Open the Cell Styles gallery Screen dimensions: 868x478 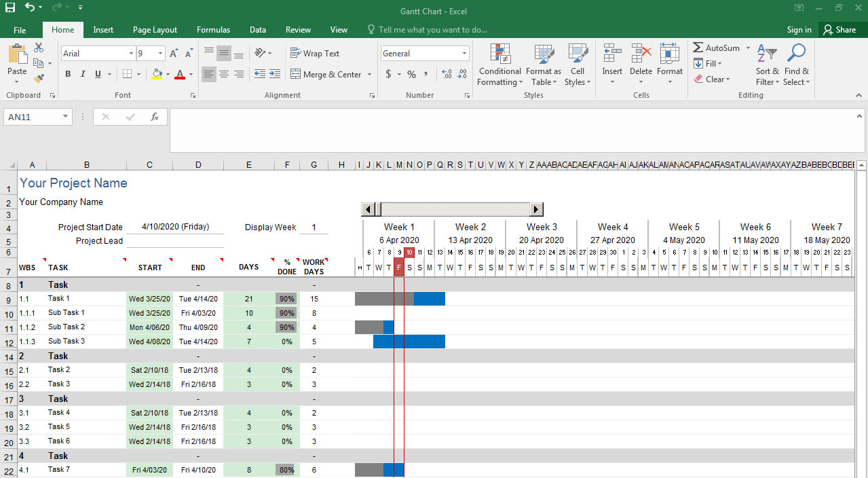coord(578,65)
